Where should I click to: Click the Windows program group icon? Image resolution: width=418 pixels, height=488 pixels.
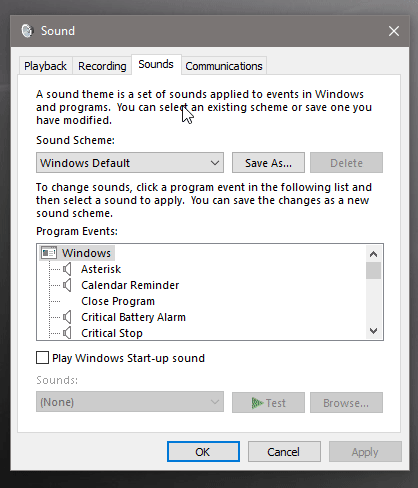point(49,253)
